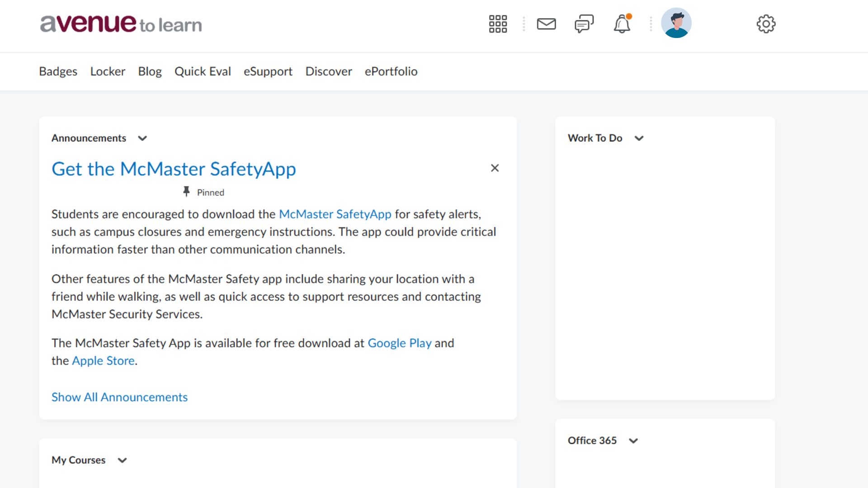Screen dimensions: 868x488
Task: Click the My Courses widget title
Action: tap(78, 460)
